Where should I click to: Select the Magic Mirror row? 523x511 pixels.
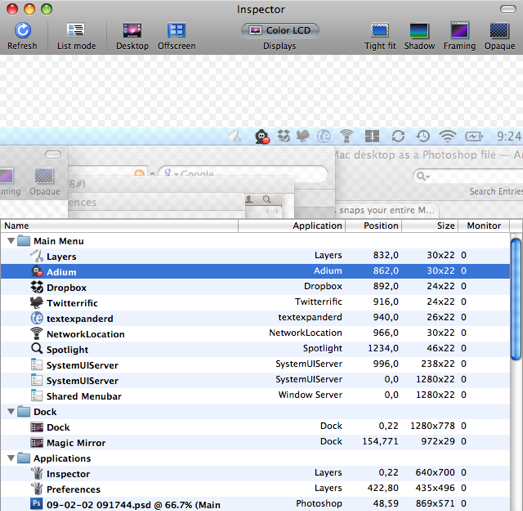click(255, 442)
